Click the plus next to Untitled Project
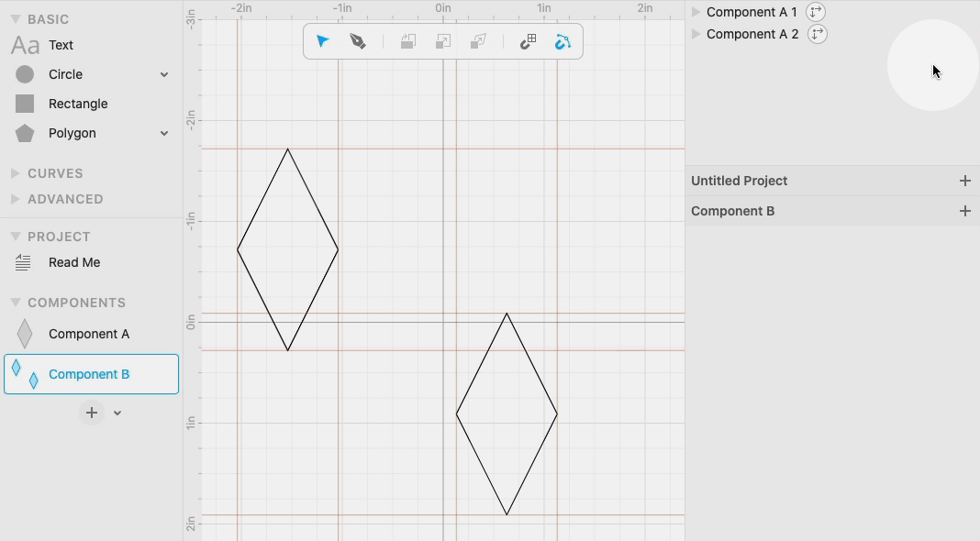This screenshot has height=541, width=980. 965,181
